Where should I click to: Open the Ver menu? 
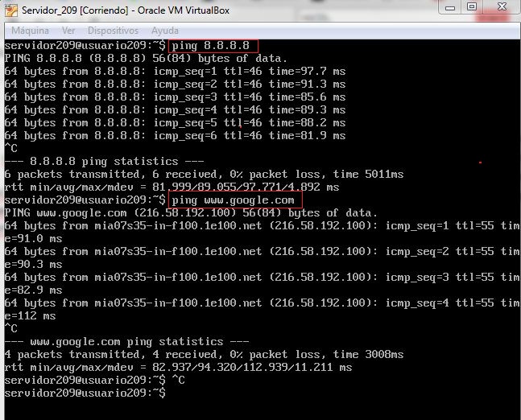coord(69,31)
